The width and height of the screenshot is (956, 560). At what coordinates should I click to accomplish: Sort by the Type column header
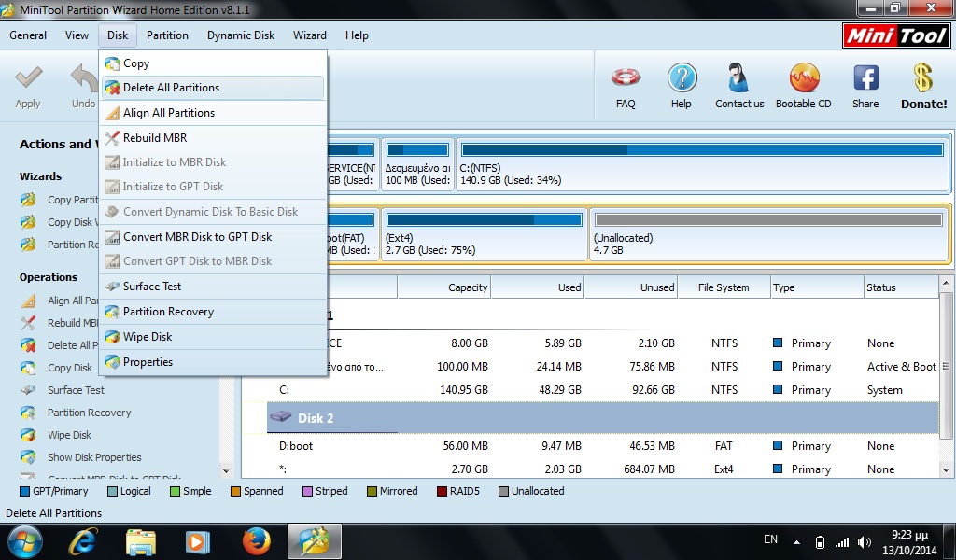pos(817,287)
